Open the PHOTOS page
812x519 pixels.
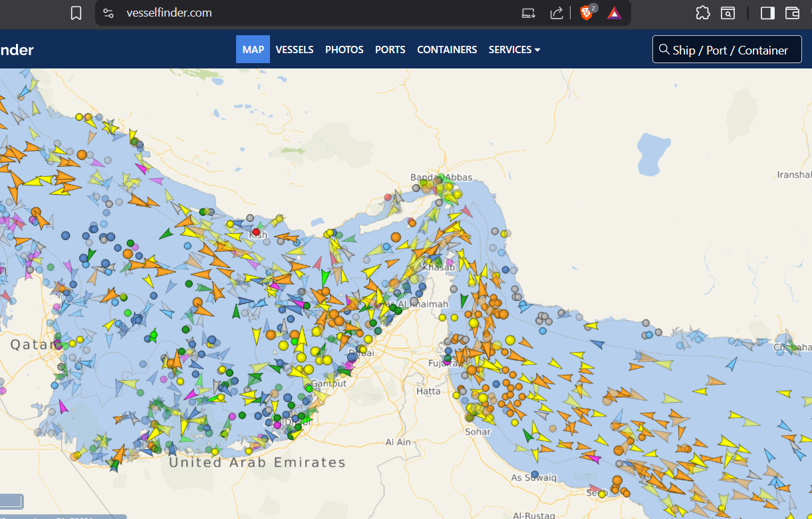tap(344, 49)
